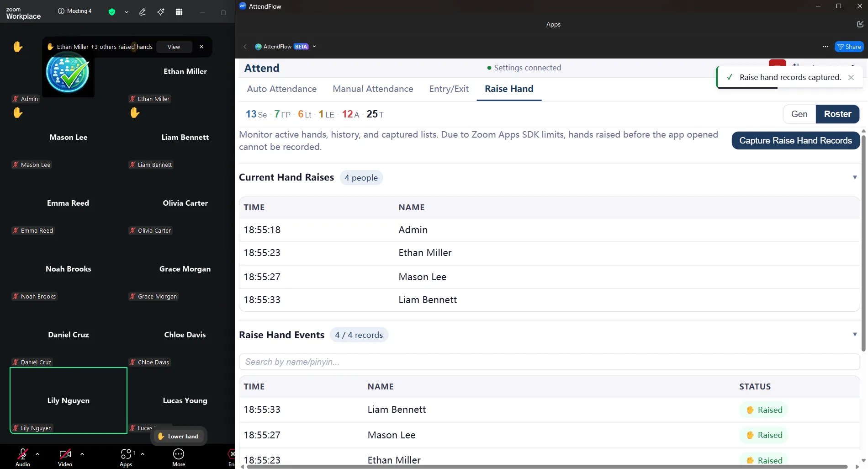Viewport: 868px width, 469px height.
Task: Open the grid view layout icon
Action: [179, 12]
